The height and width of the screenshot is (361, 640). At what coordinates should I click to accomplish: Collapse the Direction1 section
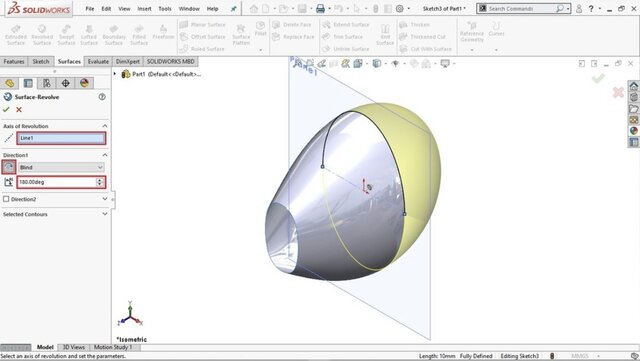coord(105,155)
